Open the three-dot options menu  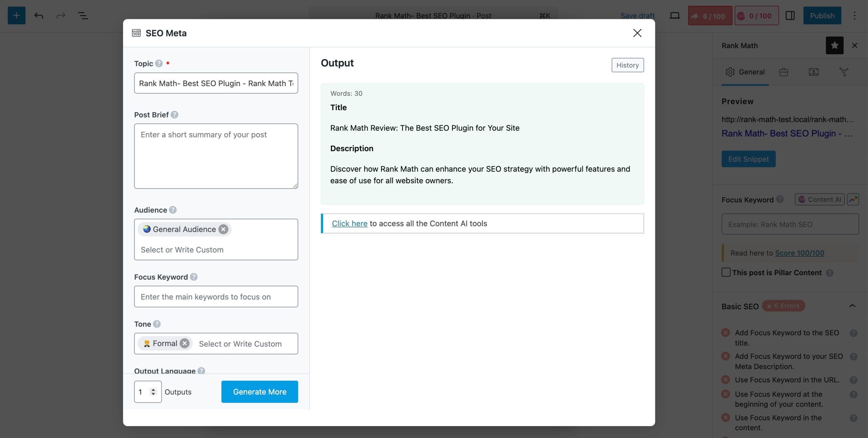[854, 16]
